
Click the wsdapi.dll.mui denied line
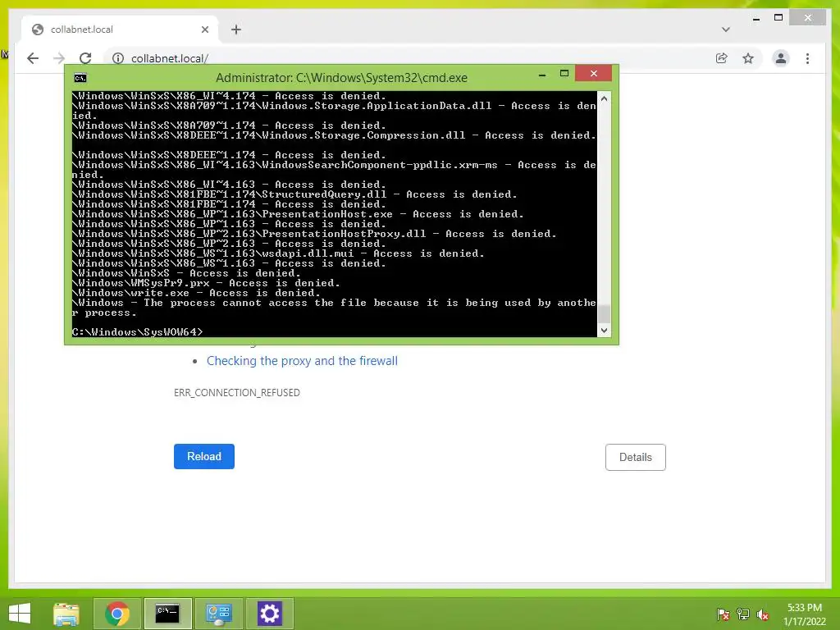(278, 253)
